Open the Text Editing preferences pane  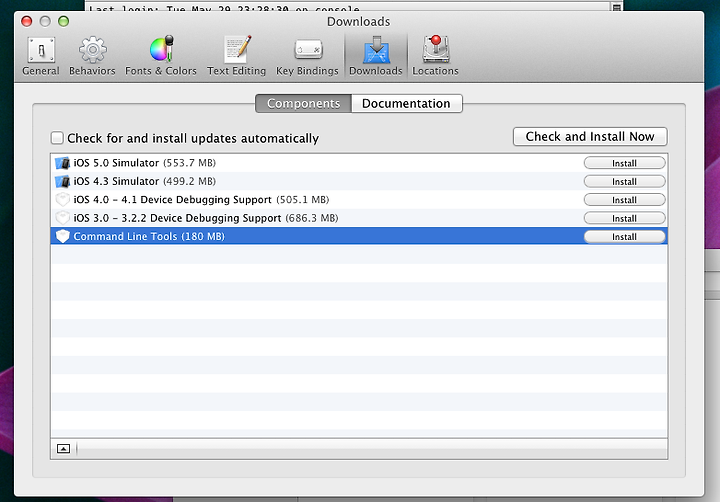pos(236,56)
